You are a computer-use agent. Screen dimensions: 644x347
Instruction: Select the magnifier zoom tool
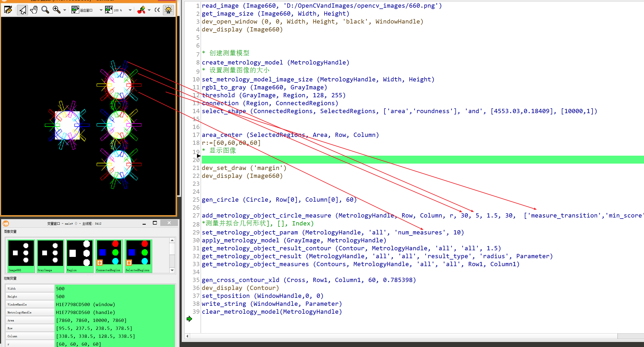click(x=45, y=10)
